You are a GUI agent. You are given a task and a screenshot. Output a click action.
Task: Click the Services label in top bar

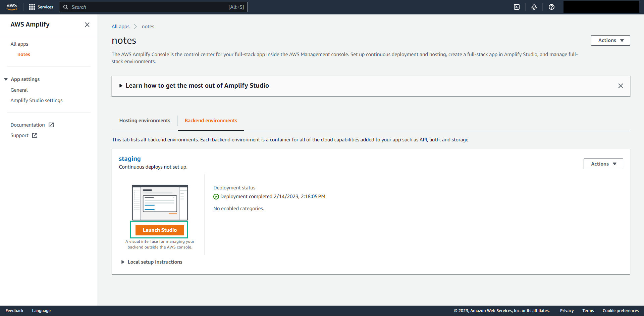pyautogui.click(x=45, y=7)
